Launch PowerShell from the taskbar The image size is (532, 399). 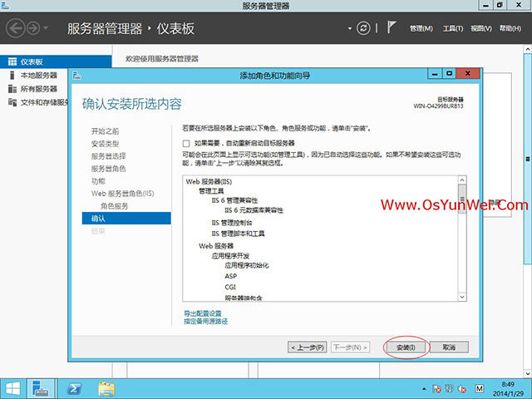point(74,388)
